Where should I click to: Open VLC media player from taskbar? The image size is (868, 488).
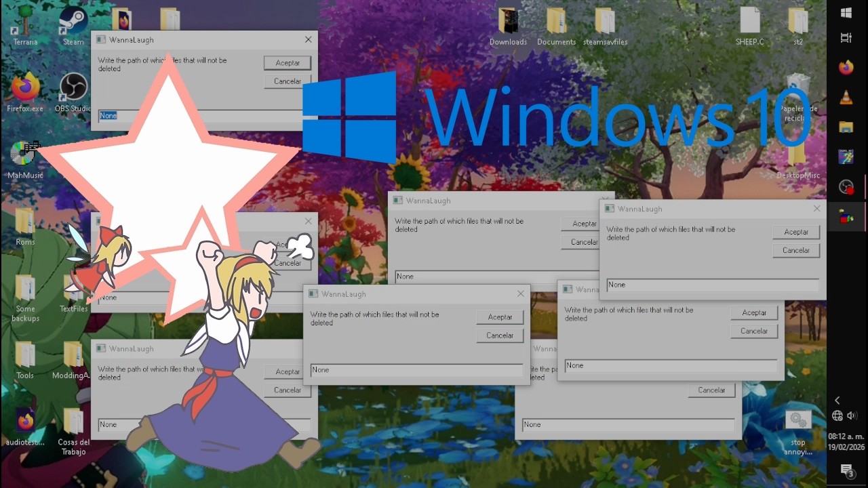(846, 98)
